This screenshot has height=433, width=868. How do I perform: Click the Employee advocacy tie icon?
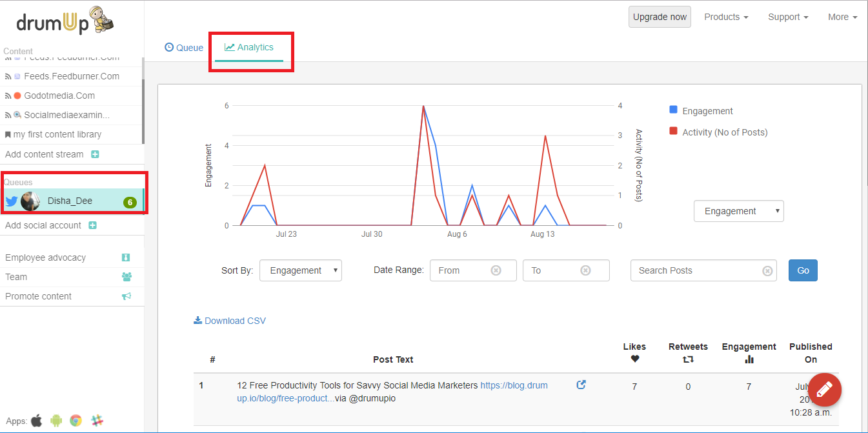point(126,257)
